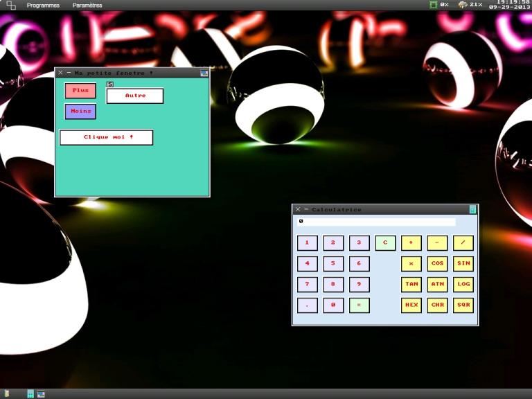Click the clock showing 19:19:58
532x399 pixels.
pos(514,2)
